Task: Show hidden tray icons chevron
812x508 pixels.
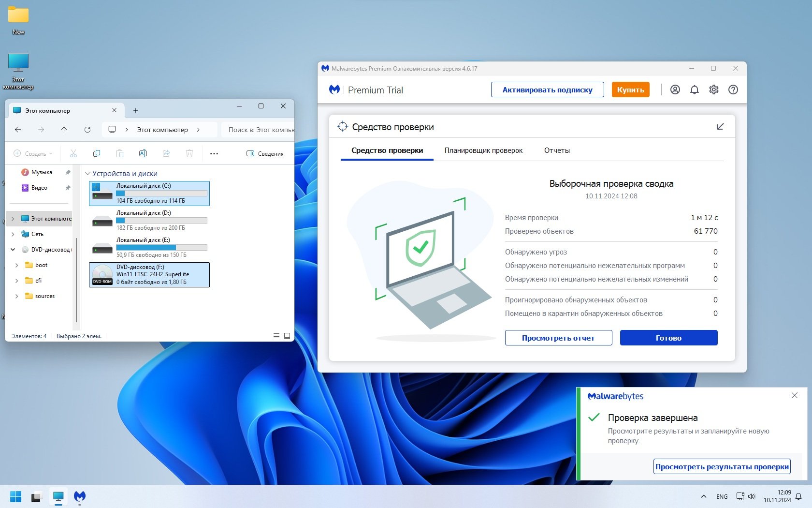Action: coord(704,496)
